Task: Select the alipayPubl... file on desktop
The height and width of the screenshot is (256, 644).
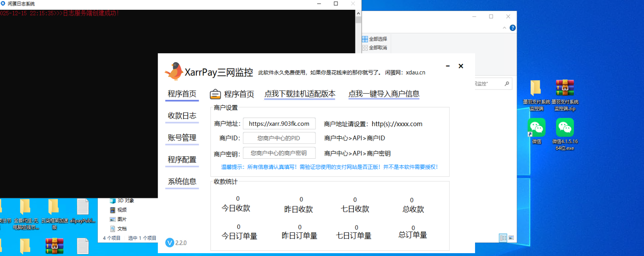Action: pyautogui.click(x=83, y=207)
